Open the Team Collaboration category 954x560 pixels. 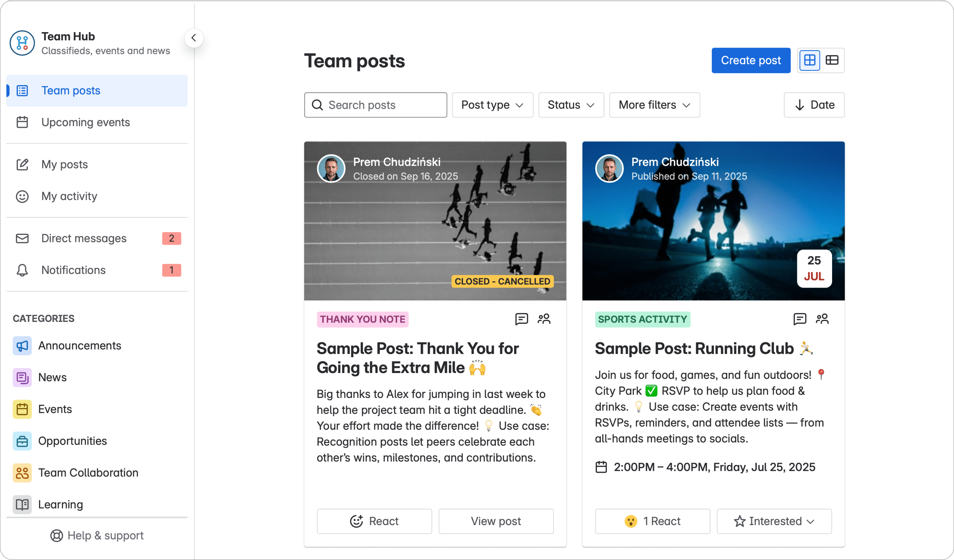(88, 473)
